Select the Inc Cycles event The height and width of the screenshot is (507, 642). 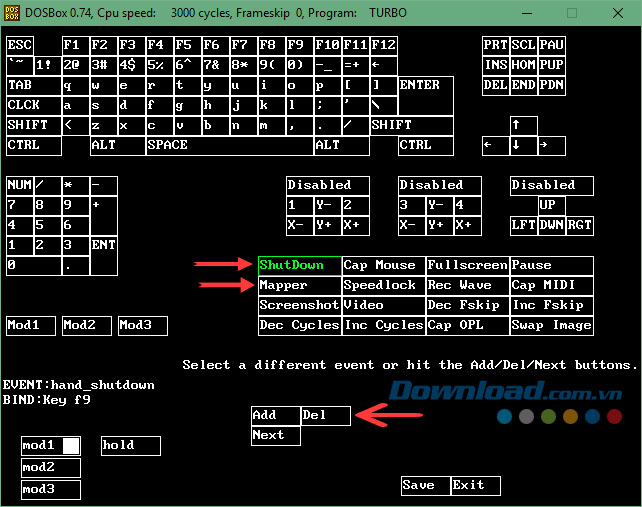[x=384, y=326]
